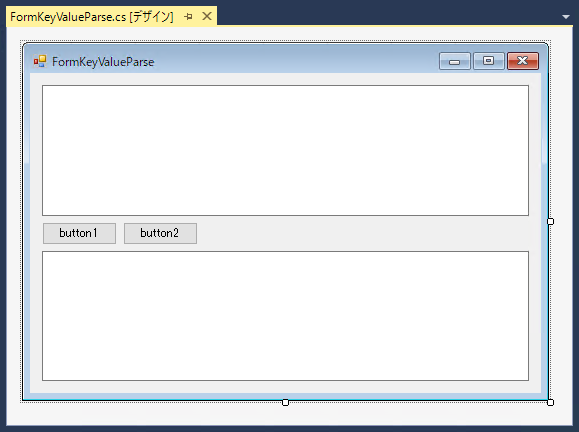
Task: Pin the FormKeyValueParse.cs designer tab
Action: (x=188, y=17)
